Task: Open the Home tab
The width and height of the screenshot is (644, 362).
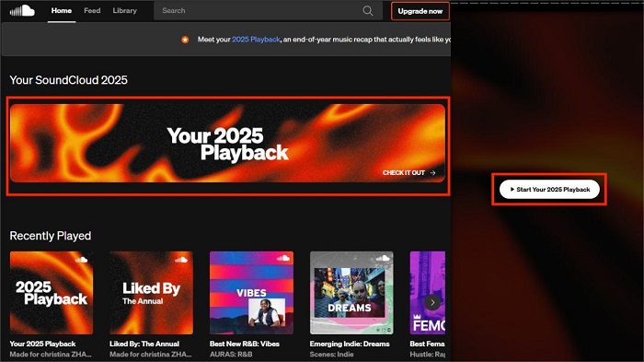Action: coord(62,11)
